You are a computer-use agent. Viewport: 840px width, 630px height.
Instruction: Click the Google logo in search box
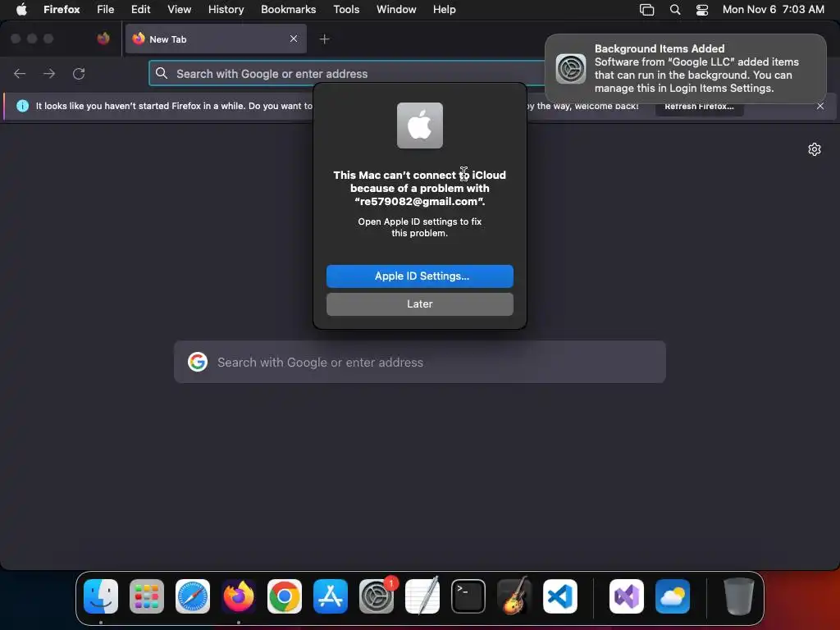(198, 362)
